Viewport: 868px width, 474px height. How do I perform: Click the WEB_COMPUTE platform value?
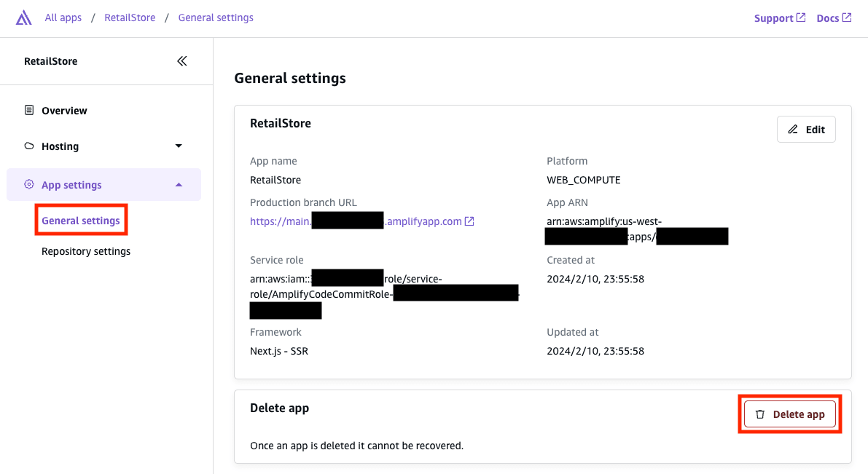(584, 180)
